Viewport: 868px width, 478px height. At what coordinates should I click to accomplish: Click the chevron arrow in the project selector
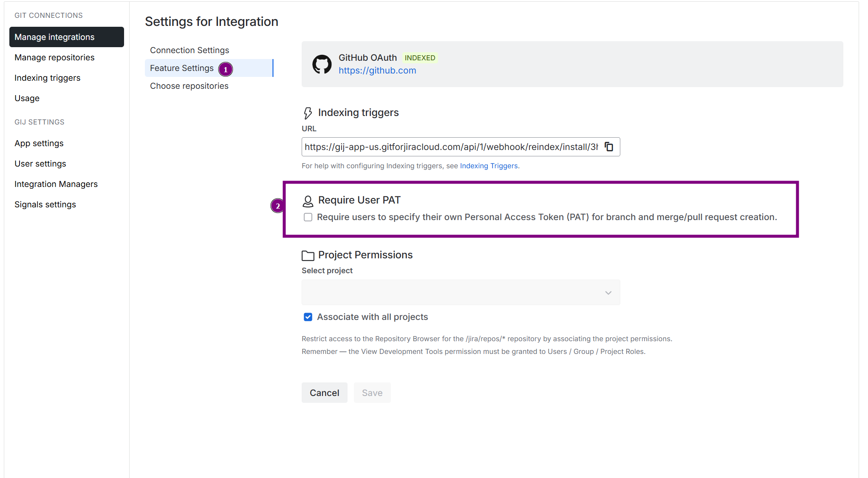click(x=608, y=293)
